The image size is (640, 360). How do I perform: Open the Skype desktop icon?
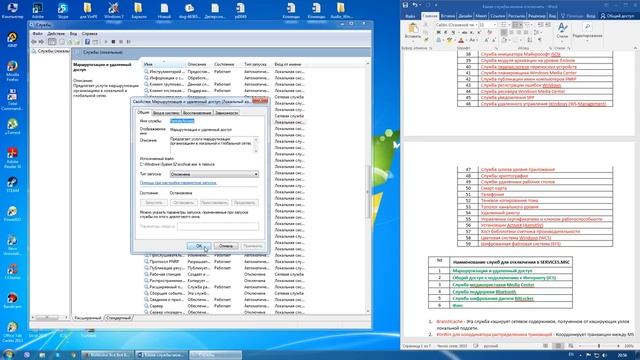[62, 11]
